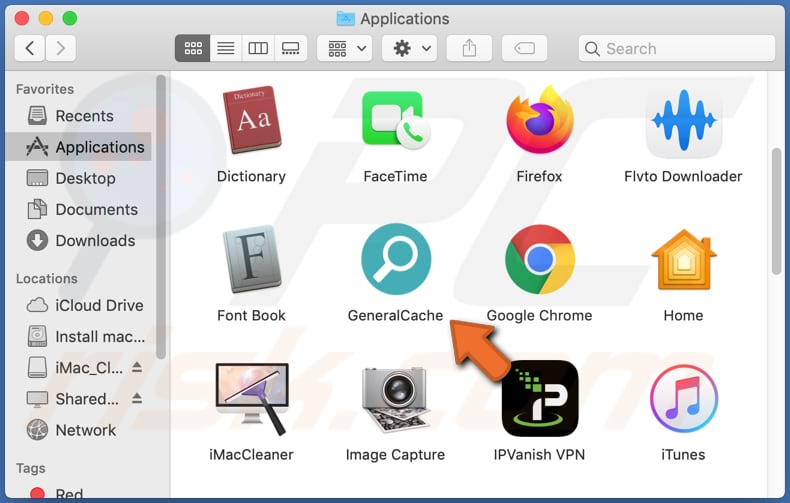Click the sidebar vertical scrollbar

[x=161, y=217]
